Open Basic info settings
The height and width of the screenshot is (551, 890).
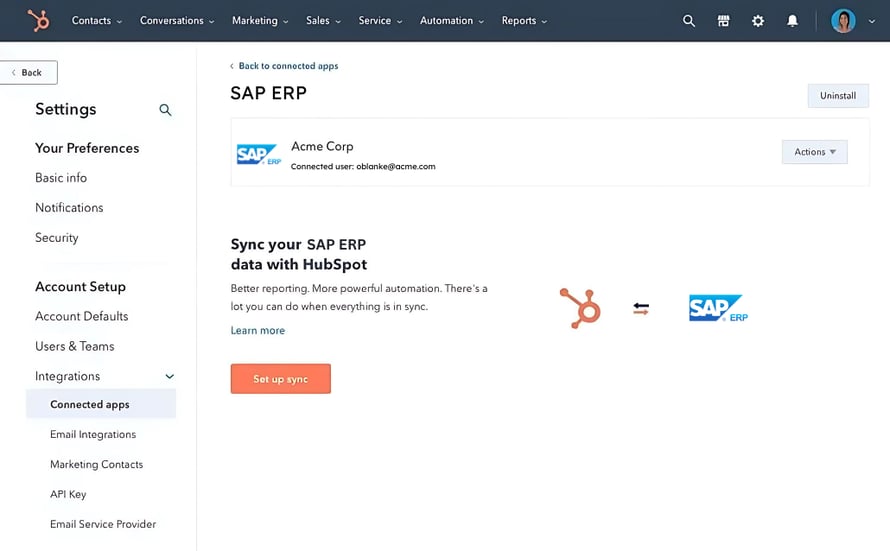coord(61,178)
